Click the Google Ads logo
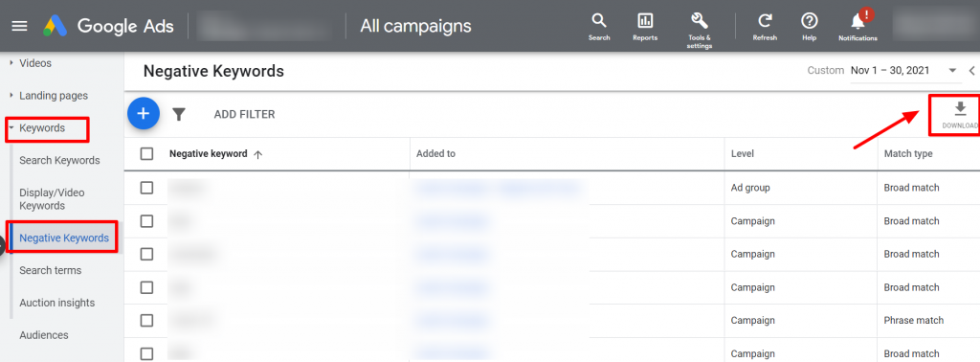 [56, 26]
